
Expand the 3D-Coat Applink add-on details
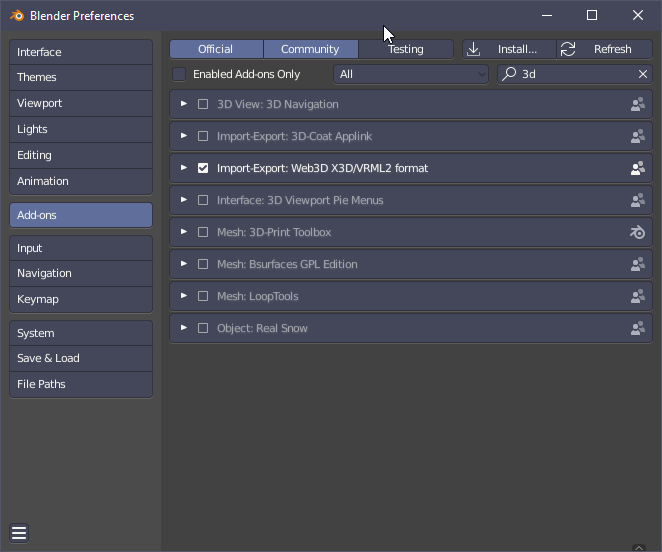[x=184, y=136]
